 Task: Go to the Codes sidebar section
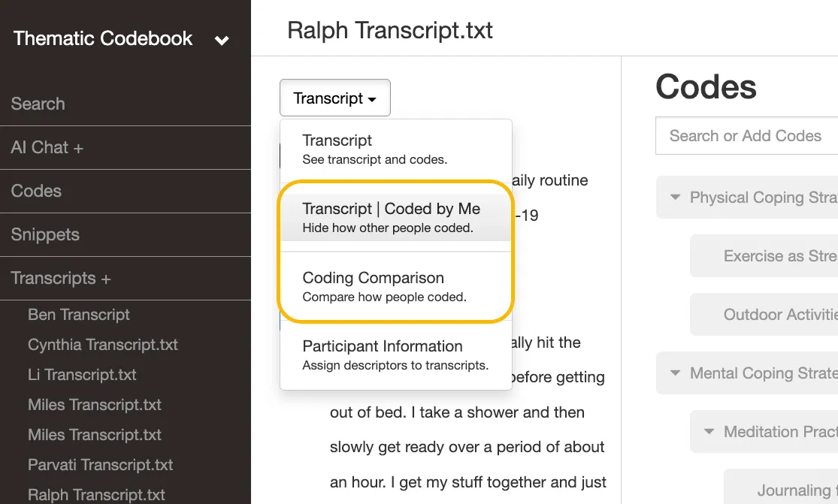click(36, 191)
